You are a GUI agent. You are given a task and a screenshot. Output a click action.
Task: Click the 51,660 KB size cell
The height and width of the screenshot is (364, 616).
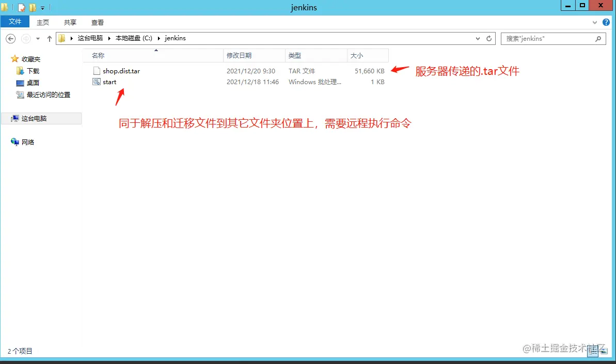pyautogui.click(x=369, y=71)
